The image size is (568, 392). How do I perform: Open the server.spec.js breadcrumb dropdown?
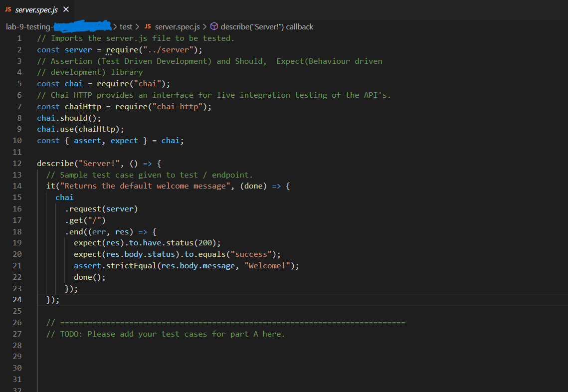coord(177,27)
